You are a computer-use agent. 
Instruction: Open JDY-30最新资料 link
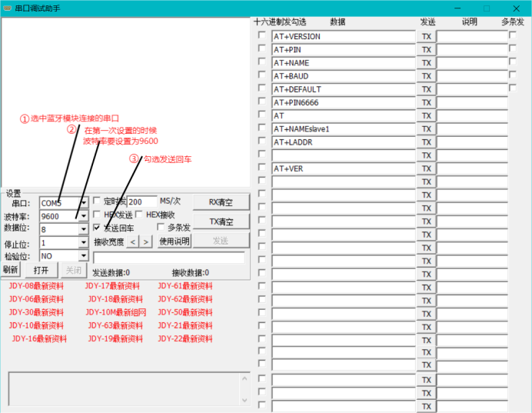coord(36,312)
